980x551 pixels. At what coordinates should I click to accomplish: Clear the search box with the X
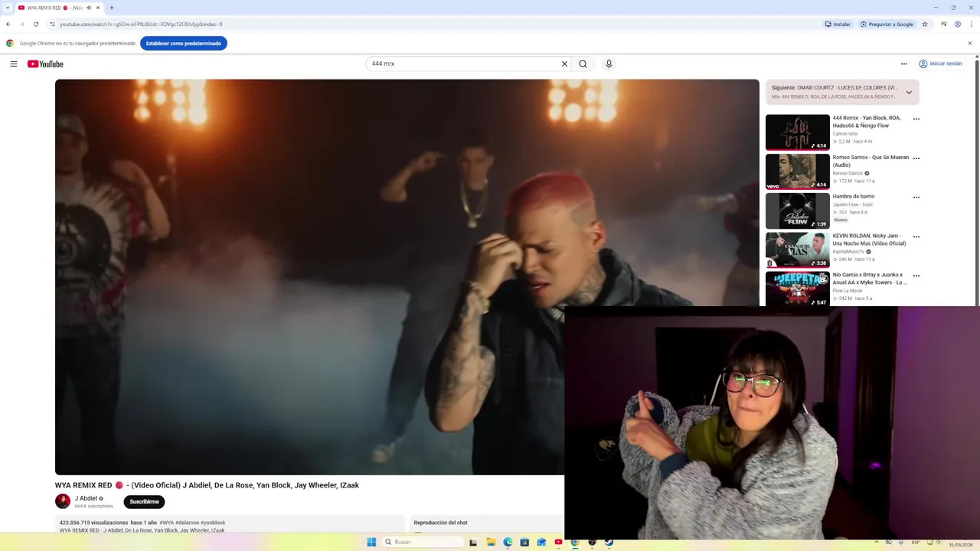(564, 64)
